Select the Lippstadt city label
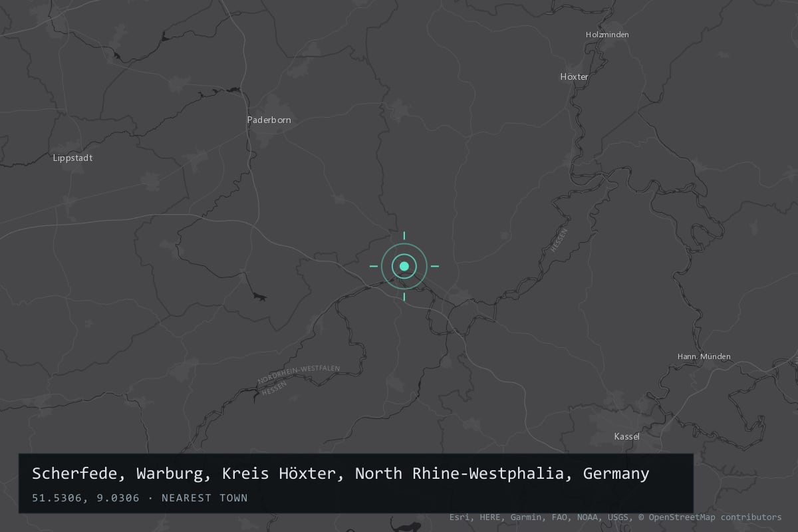This screenshot has height=532, width=798. 73,158
